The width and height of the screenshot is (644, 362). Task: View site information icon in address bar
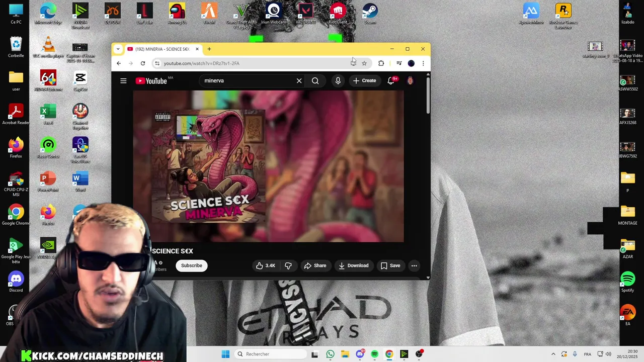tap(157, 63)
